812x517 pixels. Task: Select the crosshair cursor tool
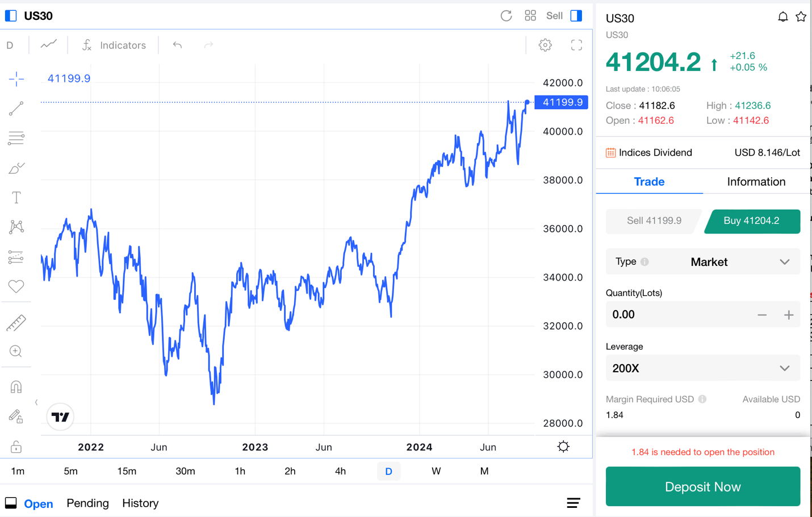(16, 78)
